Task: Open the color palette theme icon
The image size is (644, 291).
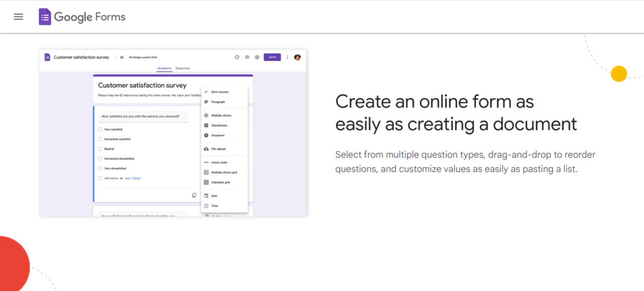Action: point(236,57)
